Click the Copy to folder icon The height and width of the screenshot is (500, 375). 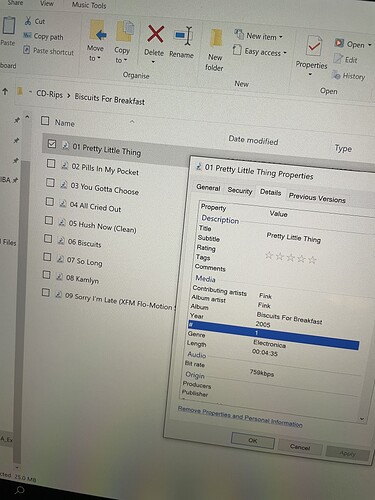(125, 32)
